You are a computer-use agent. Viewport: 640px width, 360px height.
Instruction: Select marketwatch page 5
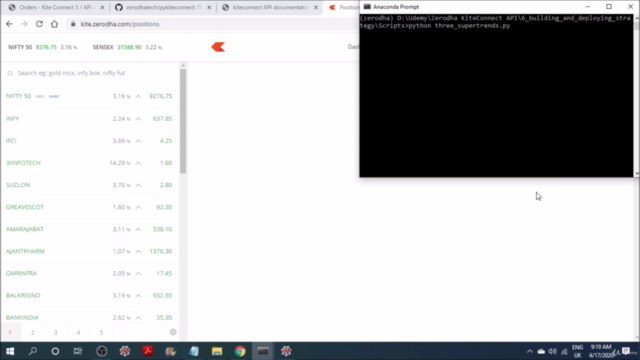101,332
